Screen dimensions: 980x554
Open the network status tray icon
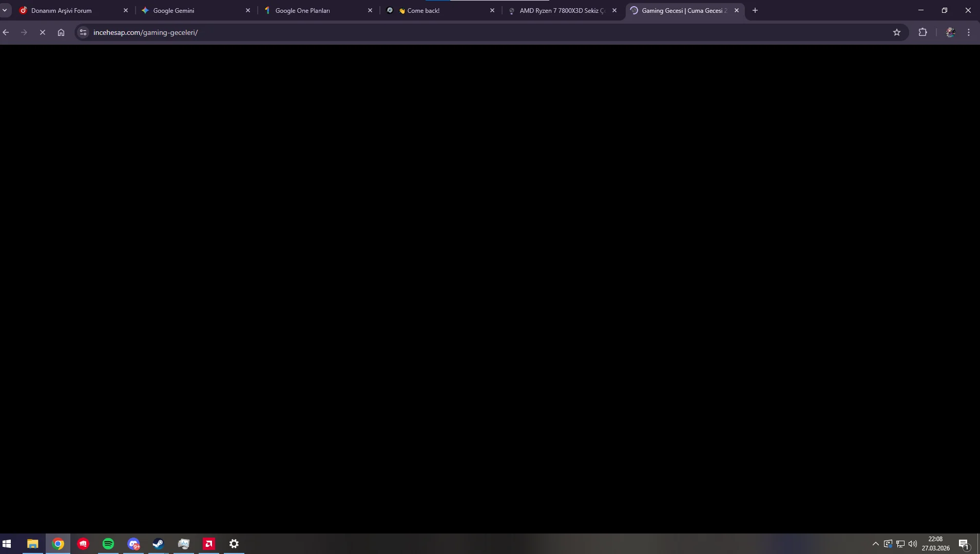point(900,544)
